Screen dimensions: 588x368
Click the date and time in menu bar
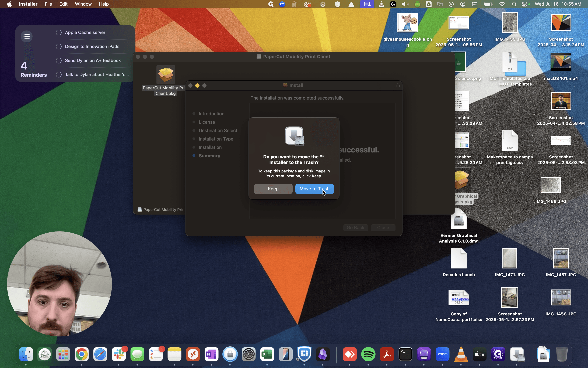coord(558,4)
